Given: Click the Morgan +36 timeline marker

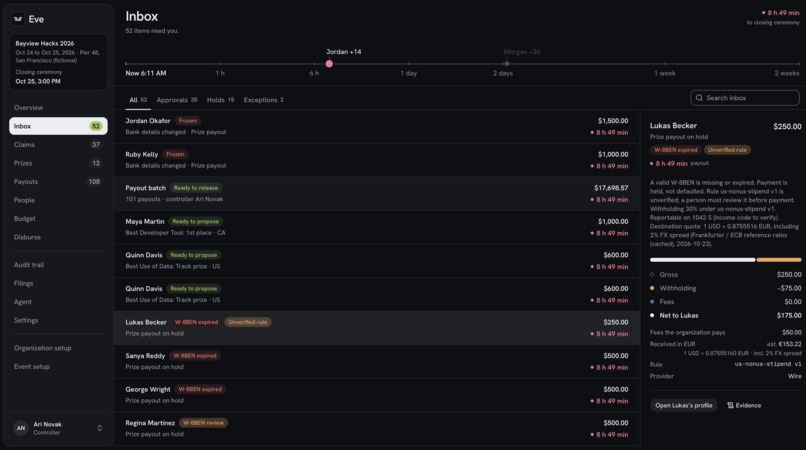Looking at the screenshot, I should click(x=507, y=64).
